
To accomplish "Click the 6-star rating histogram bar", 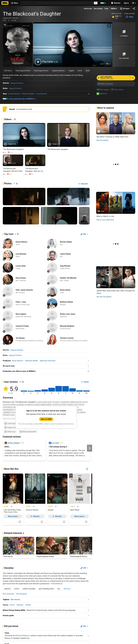I will click(59, 389).
